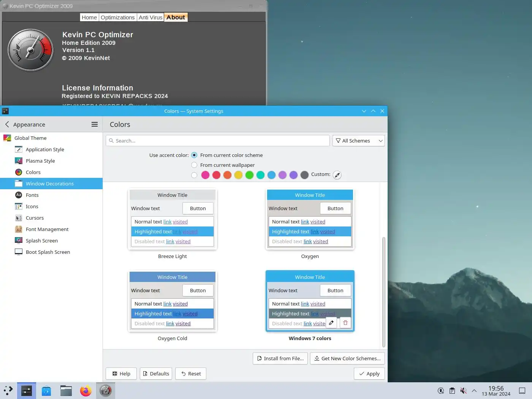Click the Font Management icon
The height and width of the screenshot is (399, 532).
(19, 229)
